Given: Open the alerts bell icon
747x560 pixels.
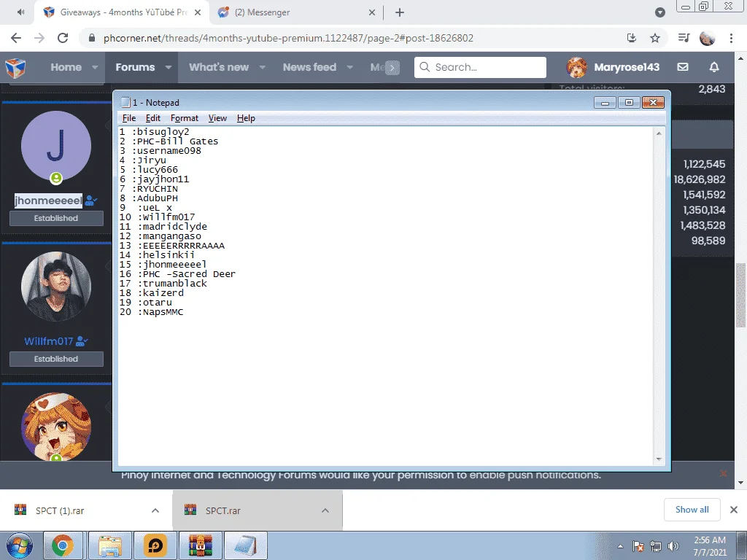Looking at the screenshot, I should click(x=714, y=67).
